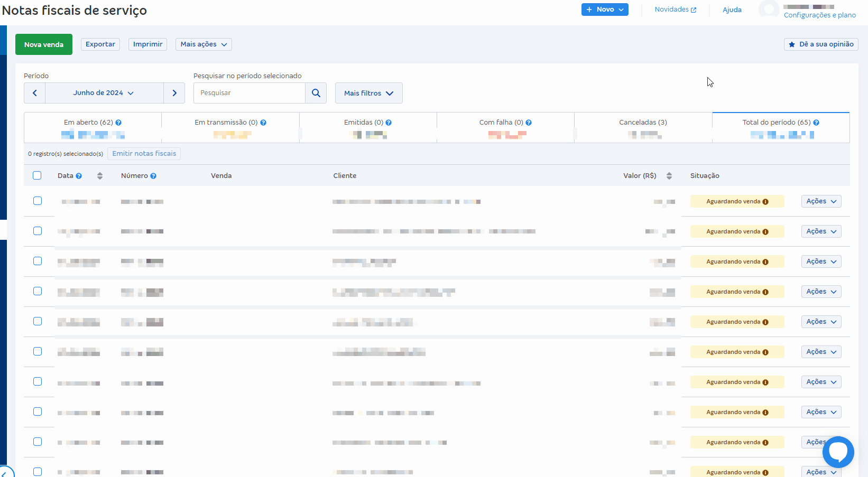The height and width of the screenshot is (477, 868).
Task: Sort by Data column arrows
Action: coord(100,176)
